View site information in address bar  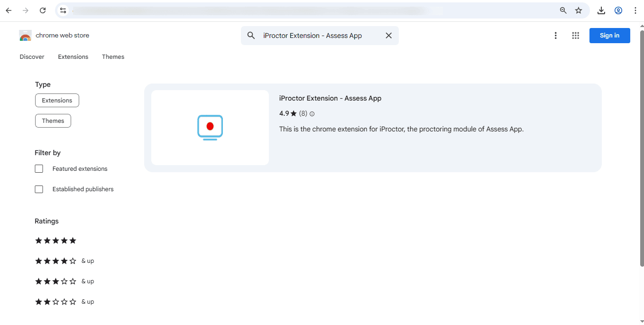64,10
